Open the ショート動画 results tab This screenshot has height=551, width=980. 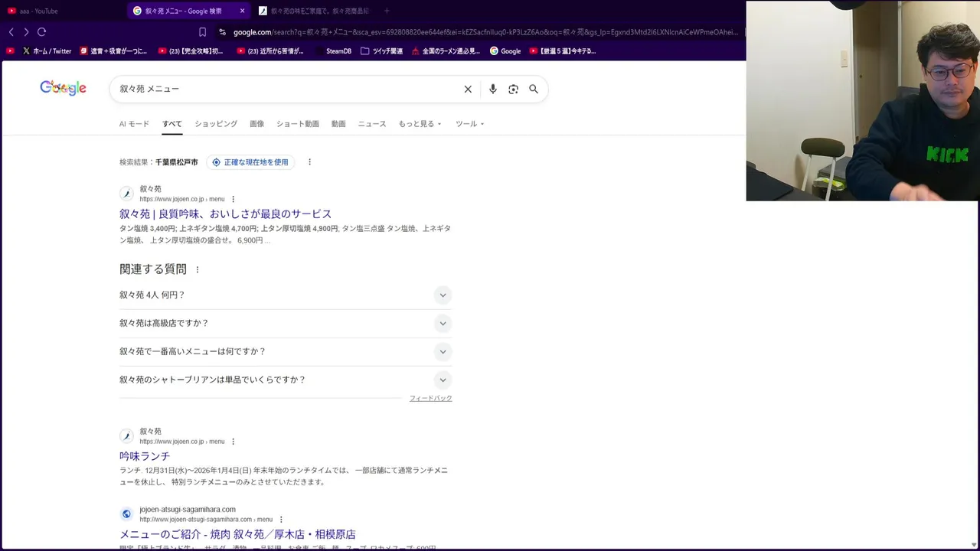point(298,124)
